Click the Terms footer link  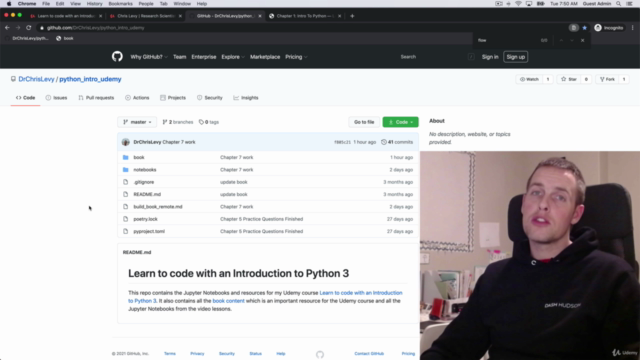click(170, 353)
